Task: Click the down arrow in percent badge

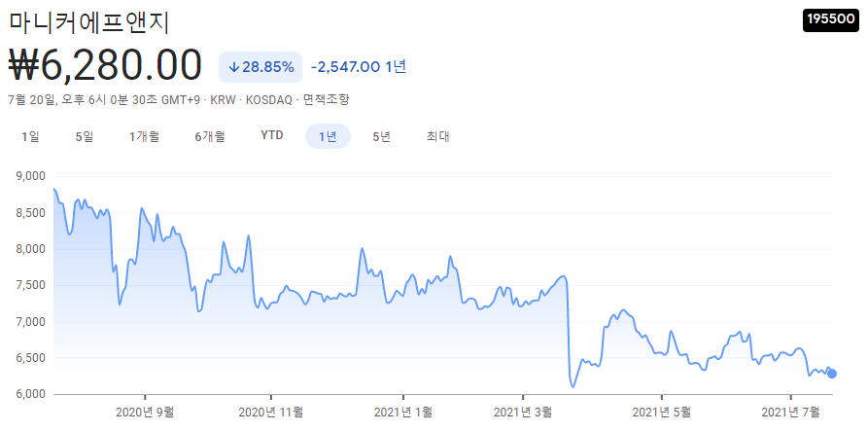Action: pos(233,67)
